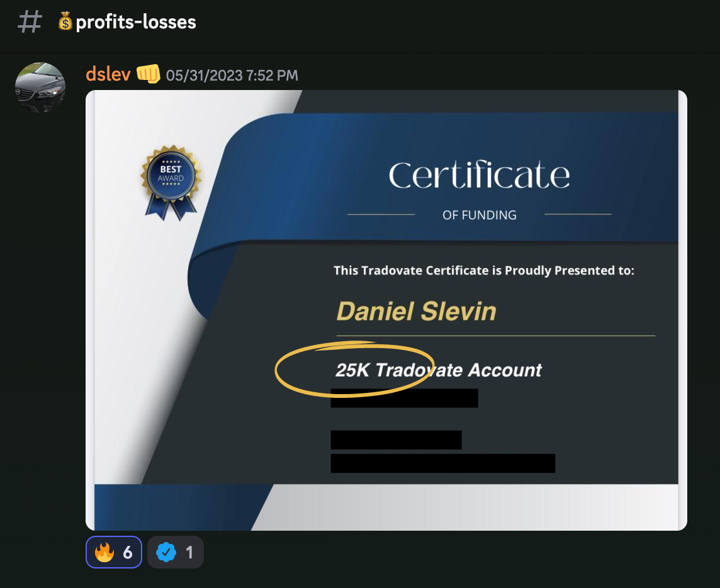
Task: Click the fire reaction count 6
Action: 128,552
